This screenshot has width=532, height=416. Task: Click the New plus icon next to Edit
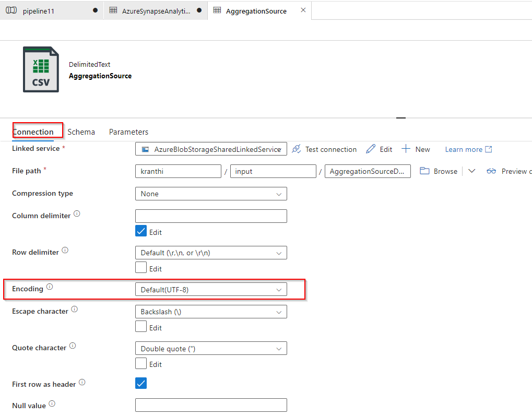[406, 149]
